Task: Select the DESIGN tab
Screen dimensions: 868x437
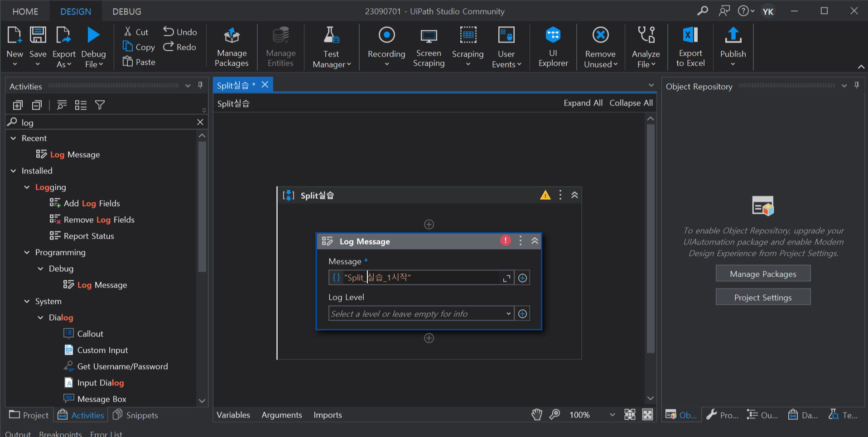Action: (x=76, y=11)
